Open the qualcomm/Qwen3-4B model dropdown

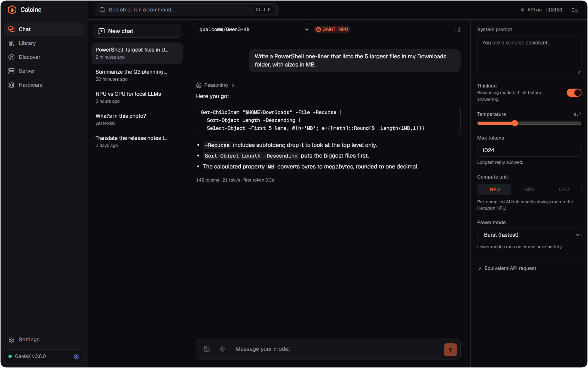click(x=252, y=29)
